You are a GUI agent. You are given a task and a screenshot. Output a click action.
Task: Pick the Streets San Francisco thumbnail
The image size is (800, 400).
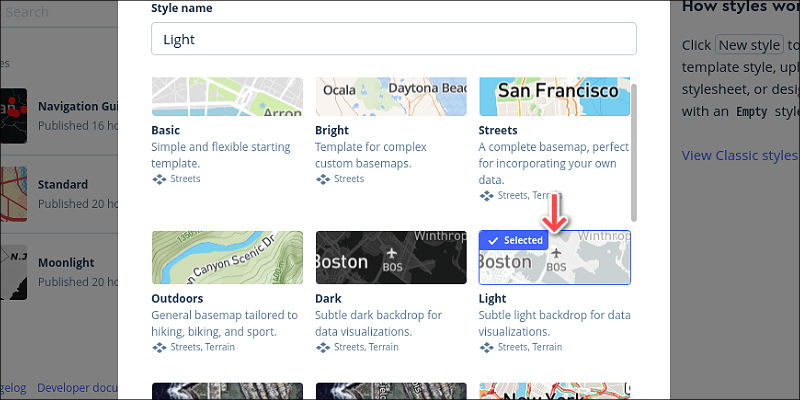[x=555, y=97]
